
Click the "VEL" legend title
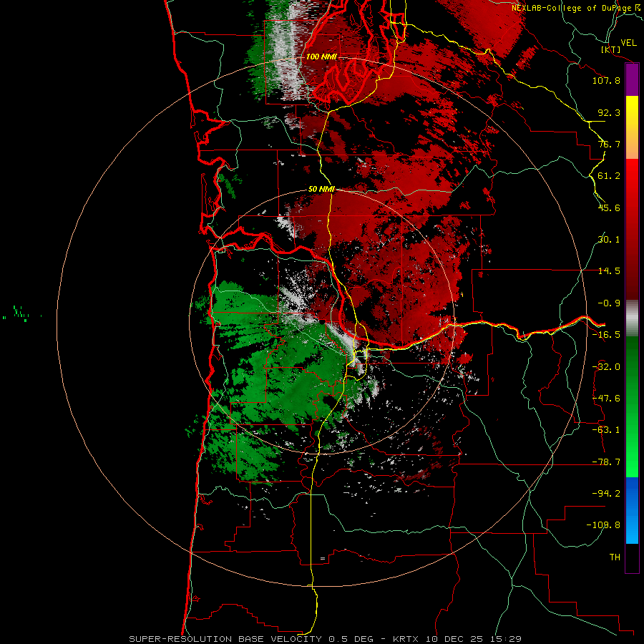628,43
